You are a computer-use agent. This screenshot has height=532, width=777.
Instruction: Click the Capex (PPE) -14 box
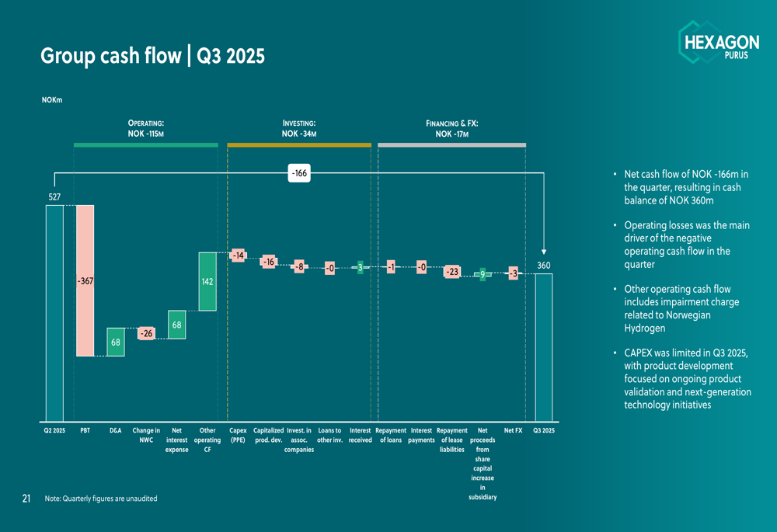point(238,256)
